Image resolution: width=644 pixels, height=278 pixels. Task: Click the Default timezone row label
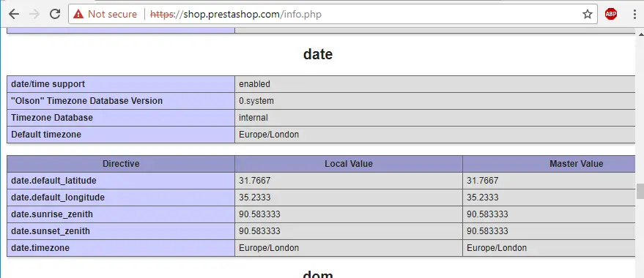click(121, 135)
